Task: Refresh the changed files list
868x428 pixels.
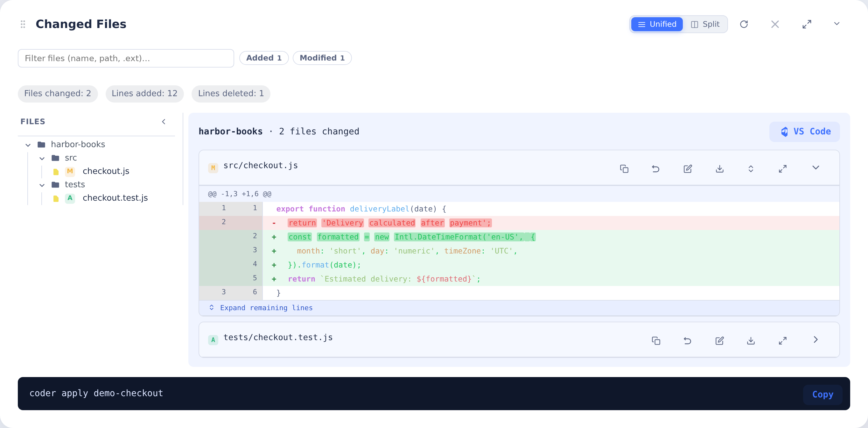Action: (x=744, y=24)
